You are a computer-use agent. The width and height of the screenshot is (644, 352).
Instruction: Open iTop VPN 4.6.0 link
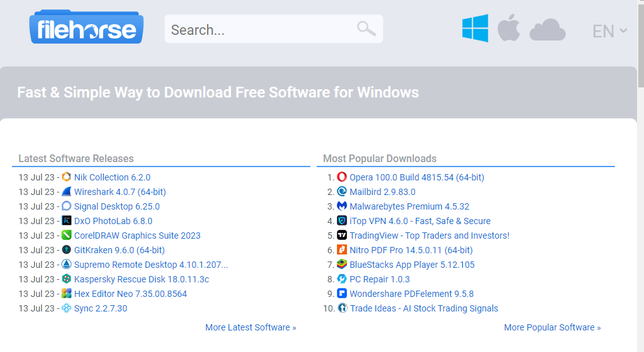click(x=420, y=221)
